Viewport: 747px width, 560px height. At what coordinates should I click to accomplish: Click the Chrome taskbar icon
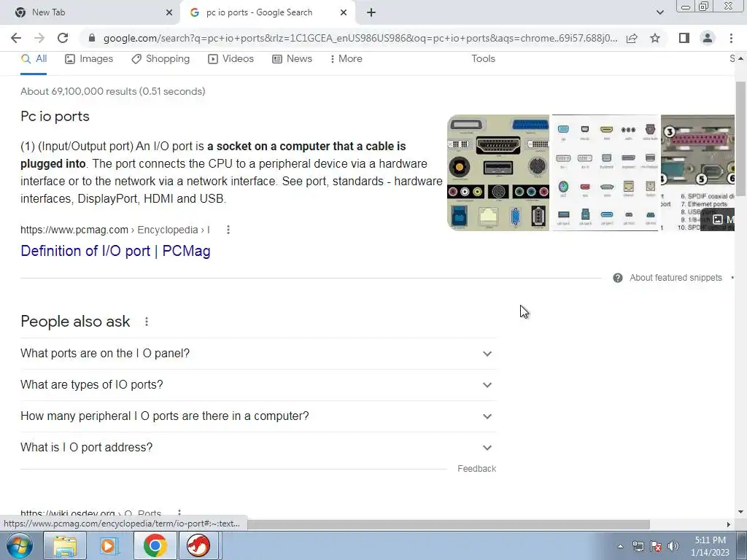[155, 545]
